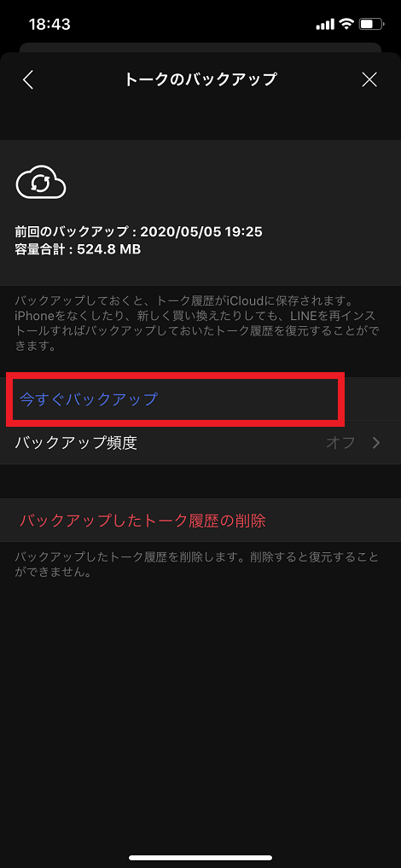Screen dimensions: 401x868
Task: Close the トークのバックアップ screen with X
Action: click(369, 79)
